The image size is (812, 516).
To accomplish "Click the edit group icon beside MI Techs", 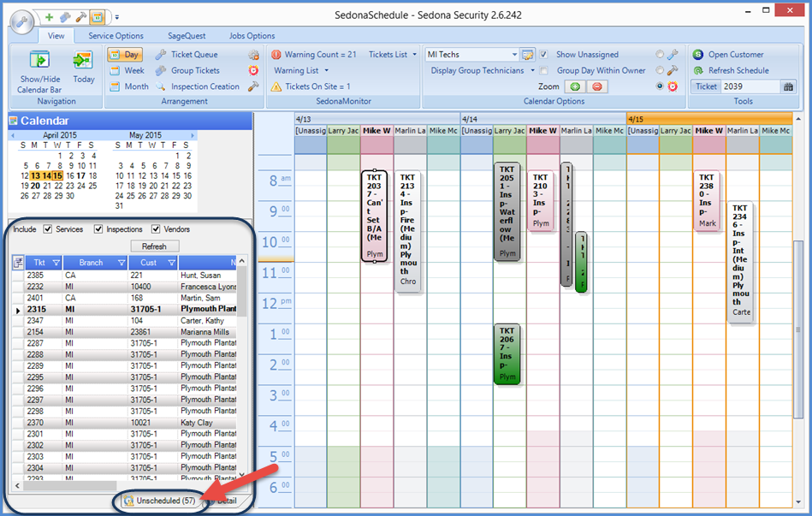I will pyautogui.click(x=528, y=55).
